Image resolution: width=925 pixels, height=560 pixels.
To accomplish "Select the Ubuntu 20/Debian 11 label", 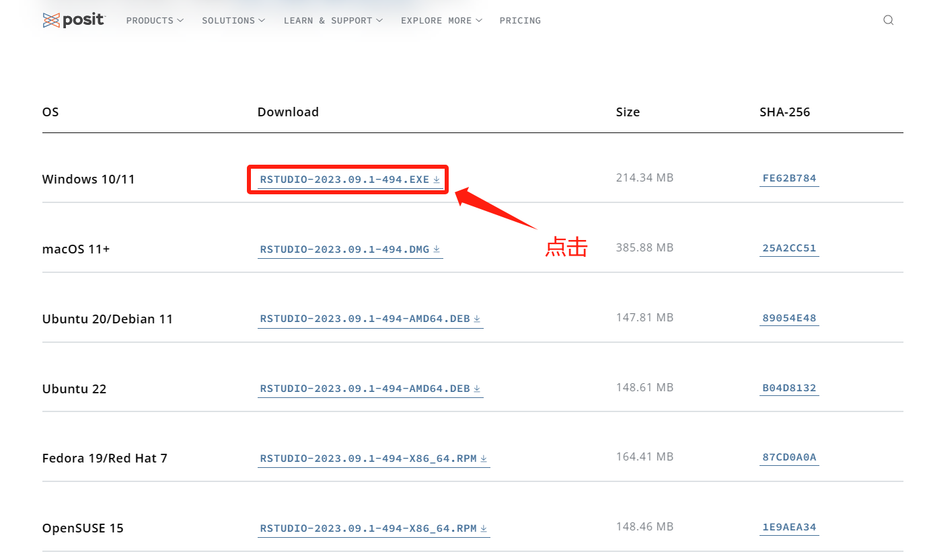I will (x=108, y=319).
